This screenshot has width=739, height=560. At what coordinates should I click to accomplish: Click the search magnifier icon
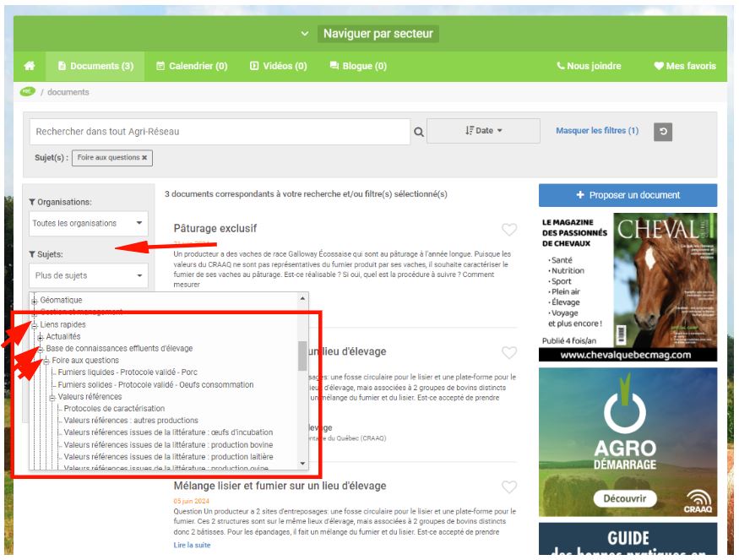click(x=418, y=132)
